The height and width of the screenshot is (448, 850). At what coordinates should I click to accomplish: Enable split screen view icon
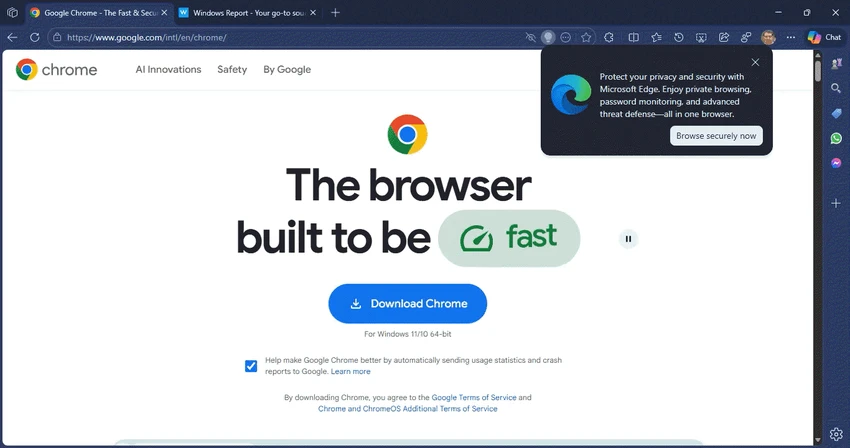point(633,37)
